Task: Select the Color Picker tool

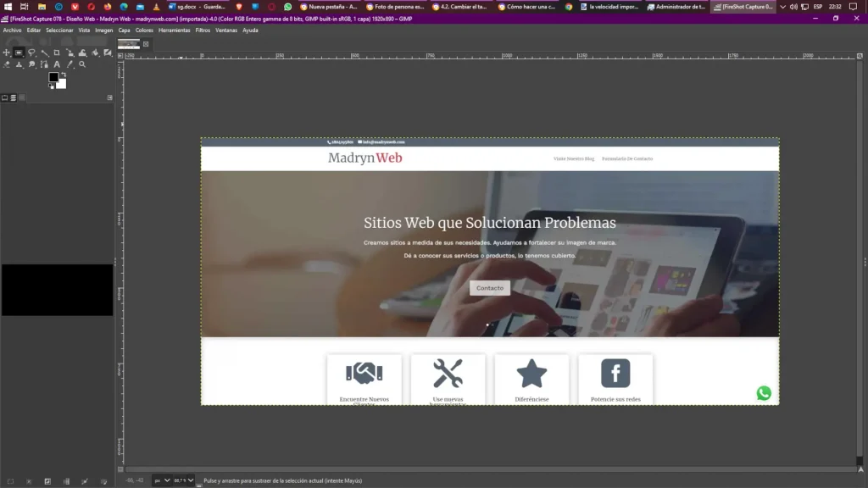Action: [70, 64]
